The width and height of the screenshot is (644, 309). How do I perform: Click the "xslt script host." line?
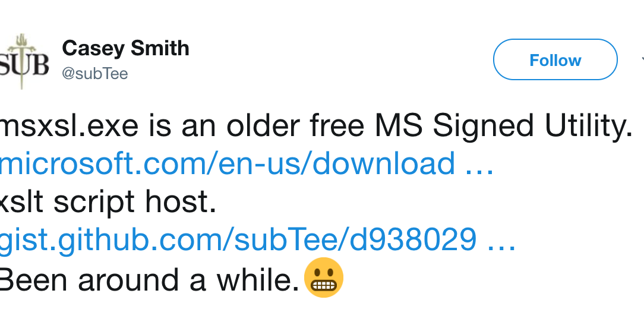(108, 203)
